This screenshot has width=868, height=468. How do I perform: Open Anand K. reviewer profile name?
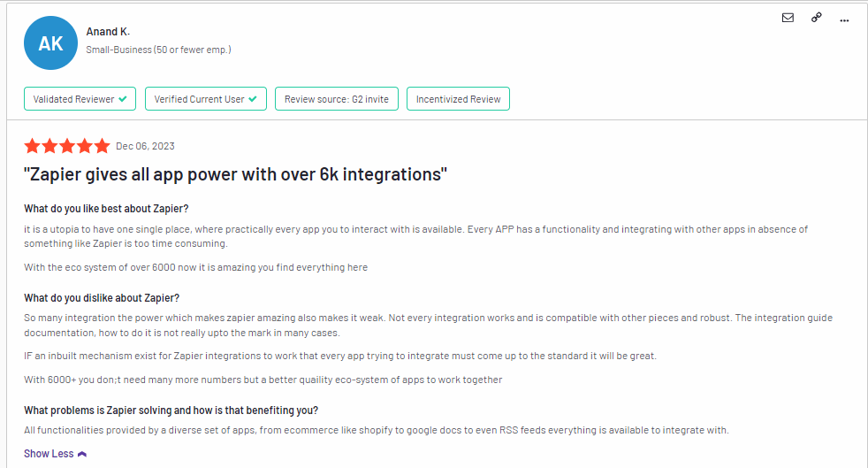(x=108, y=32)
